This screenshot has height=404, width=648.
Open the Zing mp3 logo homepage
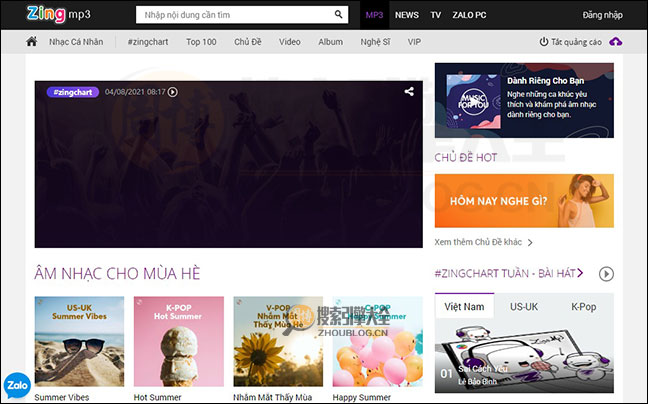tap(58, 14)
